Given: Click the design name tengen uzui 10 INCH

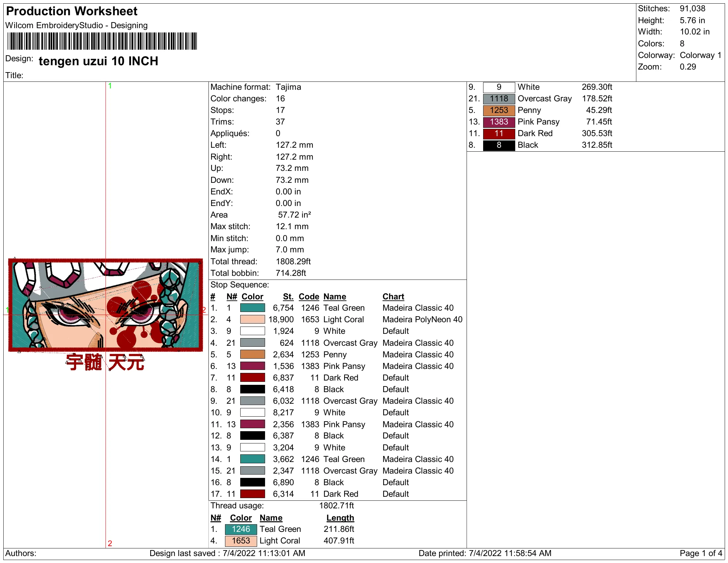Looking at the screenshot, I should point(98,61).
